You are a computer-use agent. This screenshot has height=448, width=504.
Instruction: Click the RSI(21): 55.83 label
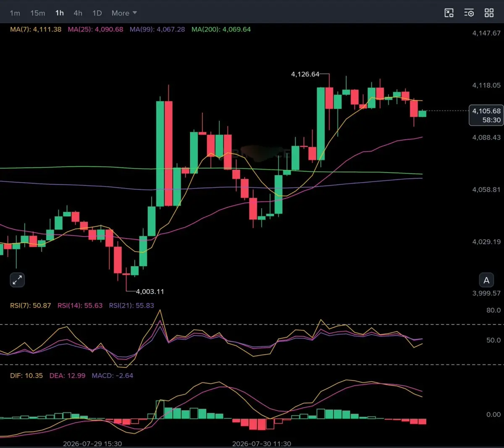131,306
